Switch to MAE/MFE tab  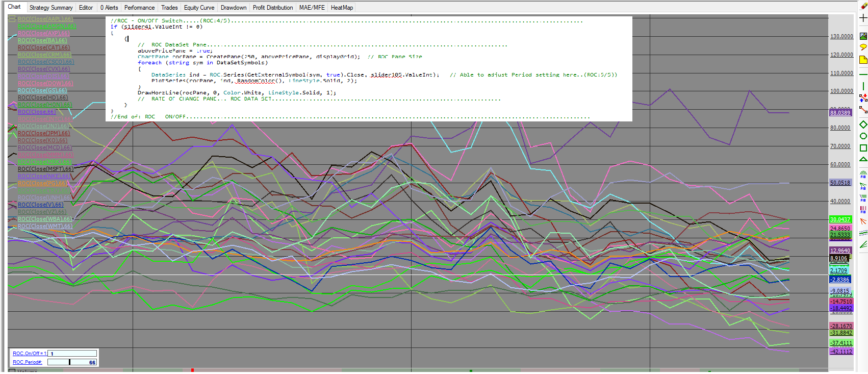pos(312,8)
